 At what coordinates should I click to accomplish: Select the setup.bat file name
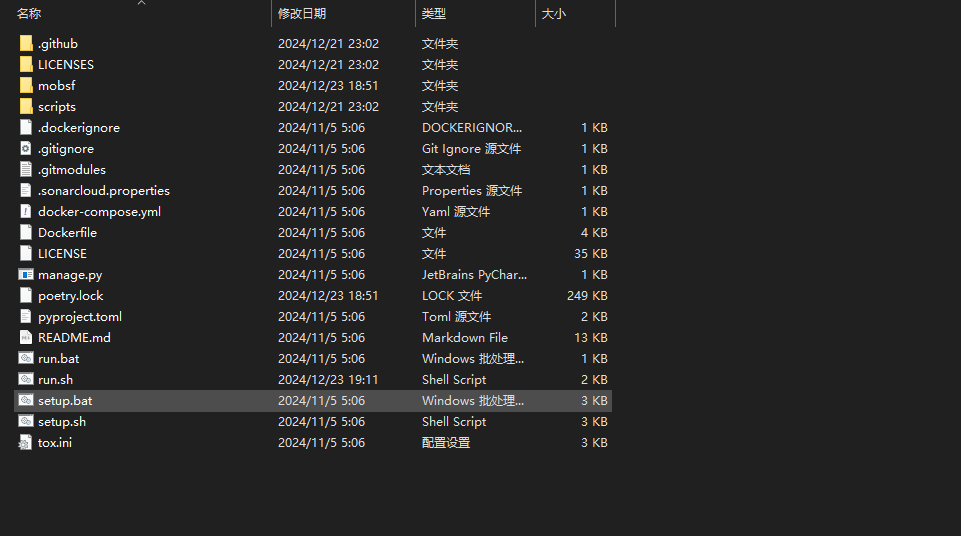click(x=65, y=400)
